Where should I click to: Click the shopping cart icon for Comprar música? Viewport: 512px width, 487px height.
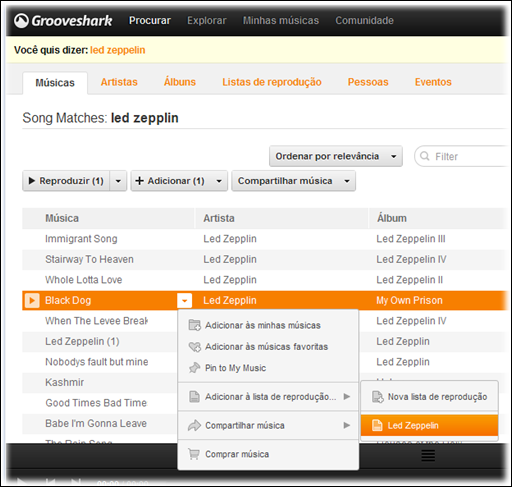(x=194, y=454)
